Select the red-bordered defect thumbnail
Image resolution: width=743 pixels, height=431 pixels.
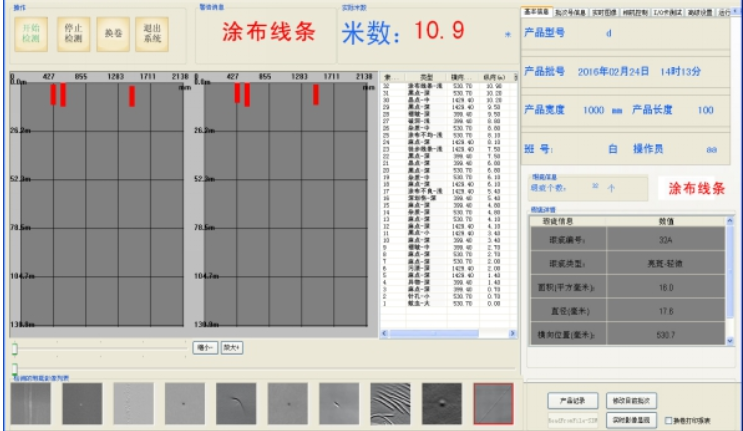[493, 402]
